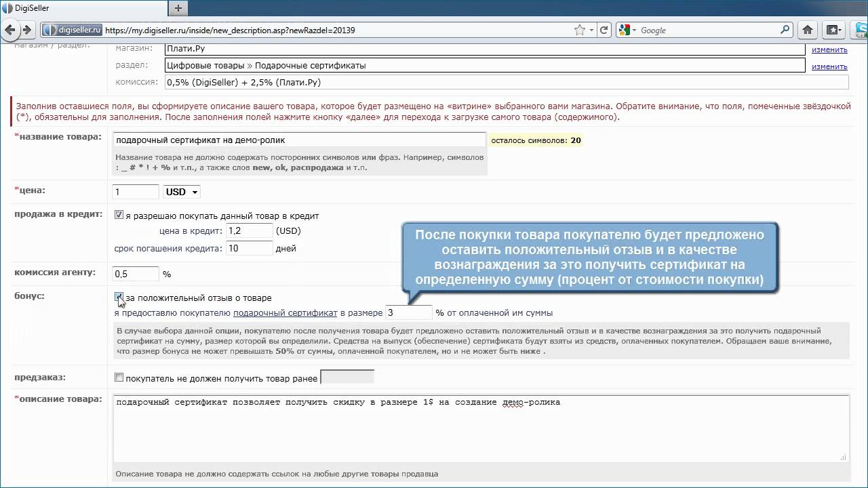Viewport: 868px width, 488px height.
Task: Click the 'бонус:' label
Action: pos(29,296)
